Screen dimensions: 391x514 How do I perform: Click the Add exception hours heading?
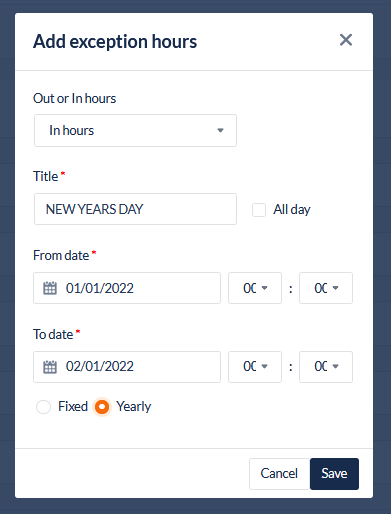click(115, 42)
